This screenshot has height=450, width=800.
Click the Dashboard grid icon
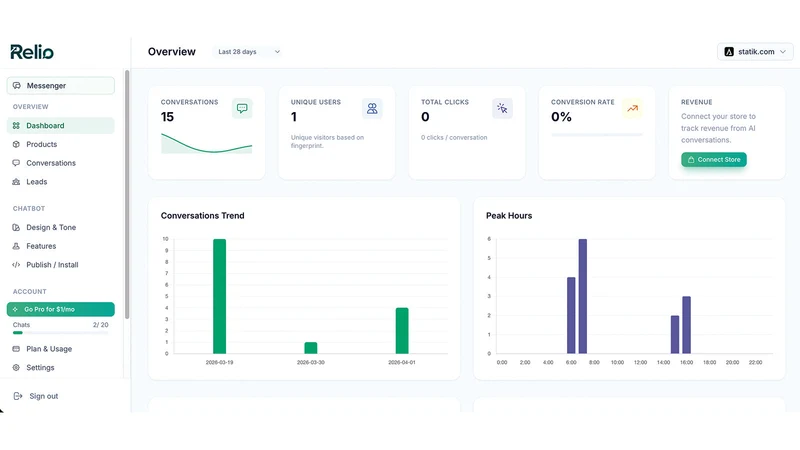(x=16, y=126)
